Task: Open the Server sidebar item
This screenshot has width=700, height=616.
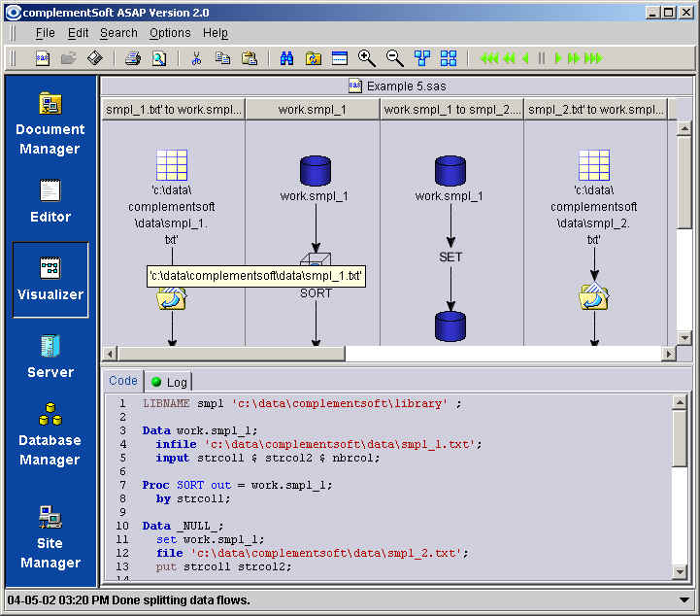Action: click(50, 357)
